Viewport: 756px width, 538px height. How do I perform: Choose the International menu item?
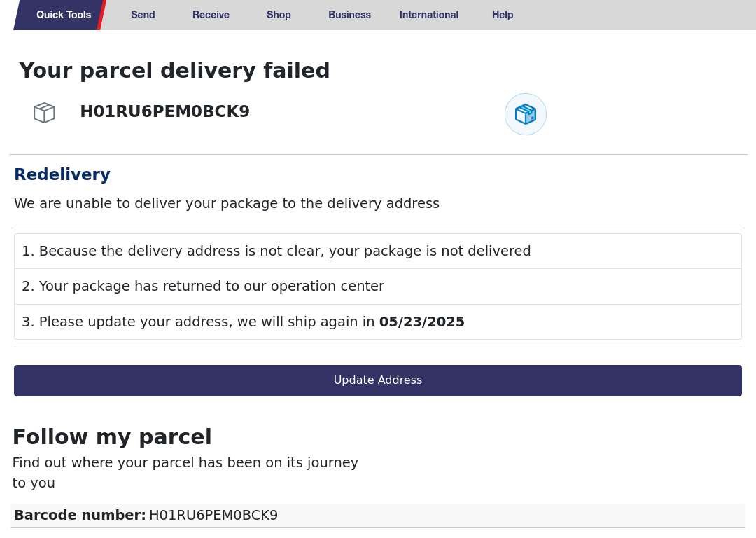pyautogui.click(x=428, y=15)
